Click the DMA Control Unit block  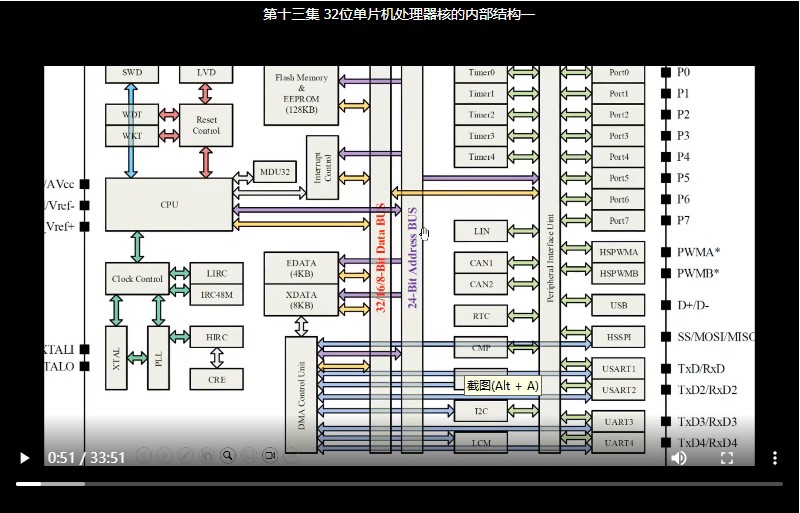click(x=301, y=395)
